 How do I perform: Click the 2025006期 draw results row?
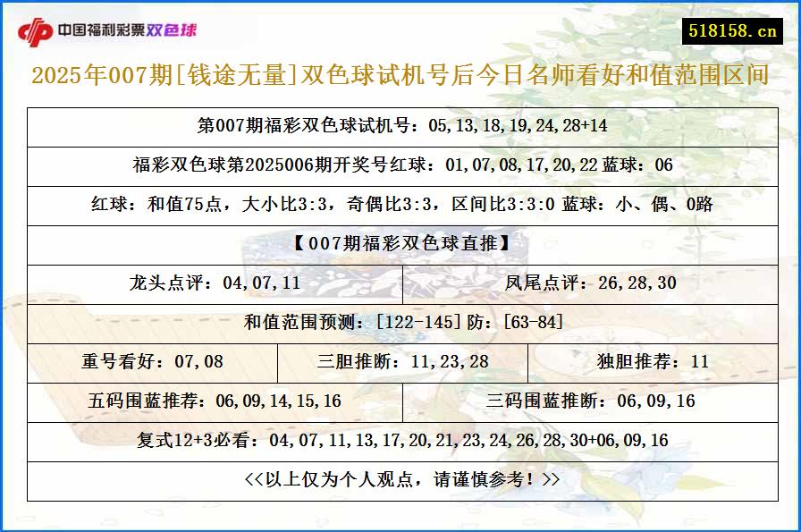click(399, 165)
